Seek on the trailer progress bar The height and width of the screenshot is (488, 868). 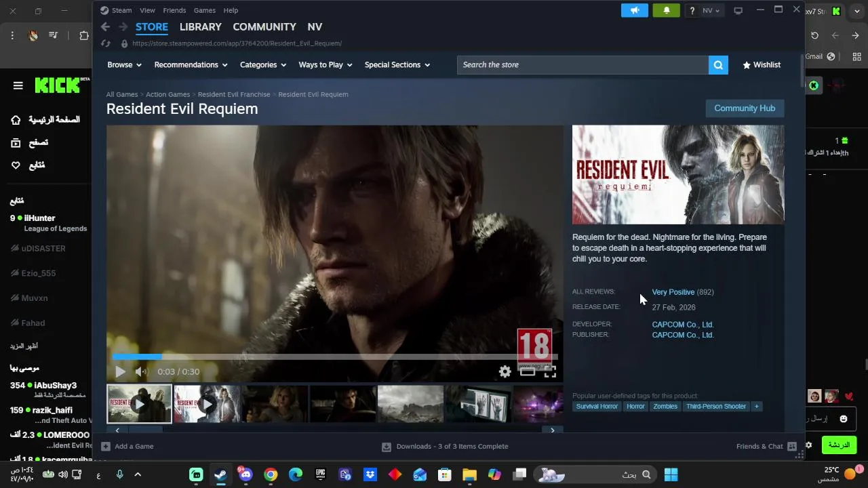pos(335,357)
